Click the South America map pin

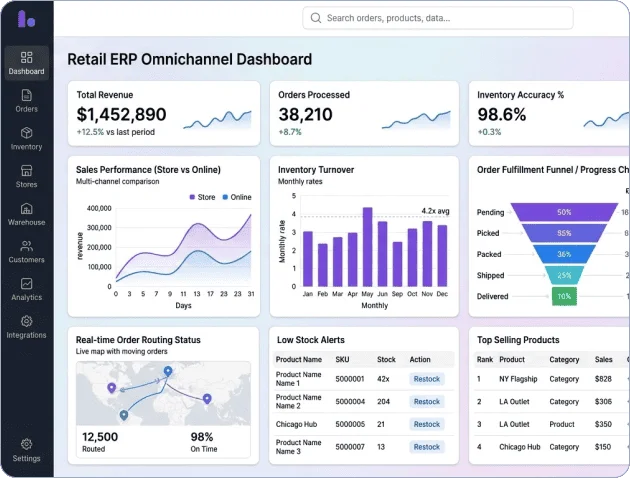coord(124,415)
